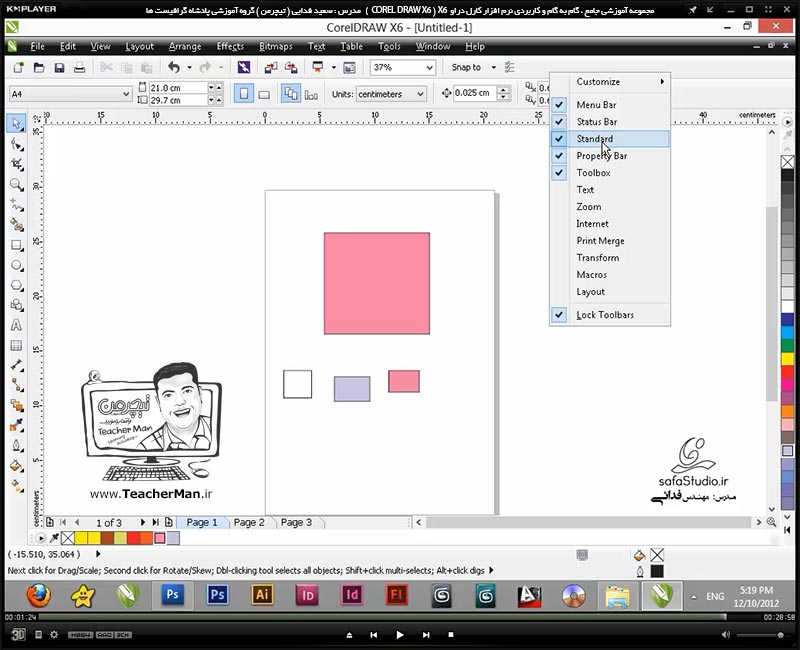Viewport: 800px width, 650px height.
Task: Enable the Print Merge toolbar entry
Action: coord(610,241)
